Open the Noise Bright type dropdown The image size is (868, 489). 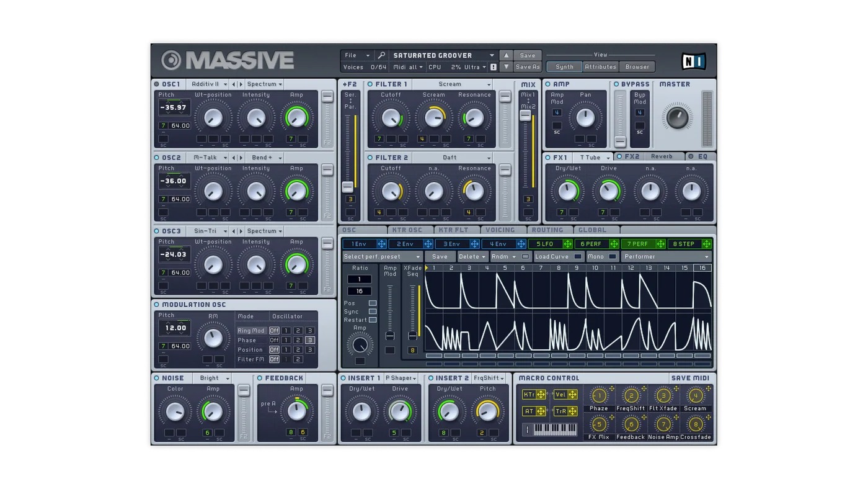[213, 378]
